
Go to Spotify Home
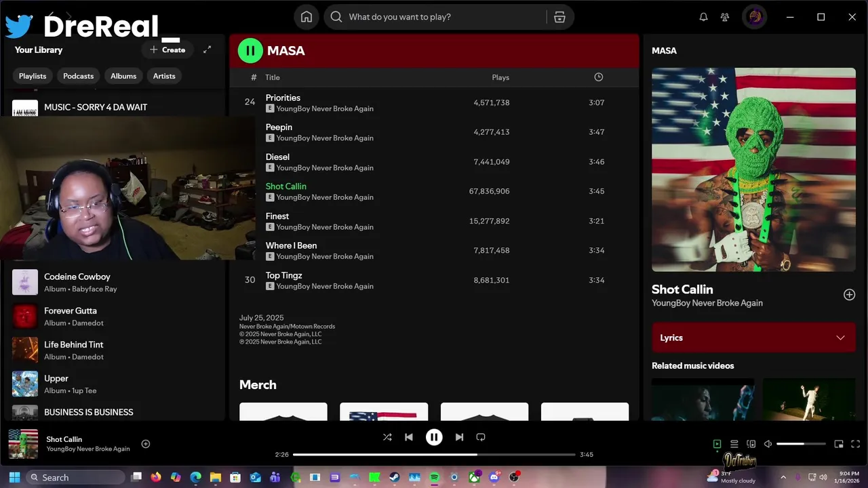click(x=307, y=17)
